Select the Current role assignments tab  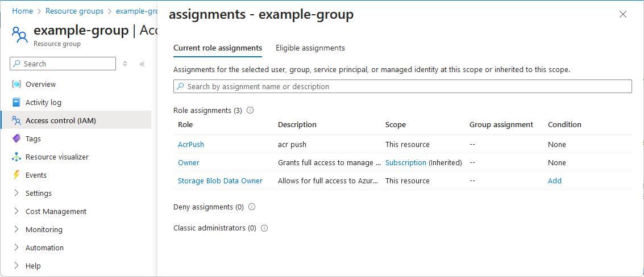218,48
